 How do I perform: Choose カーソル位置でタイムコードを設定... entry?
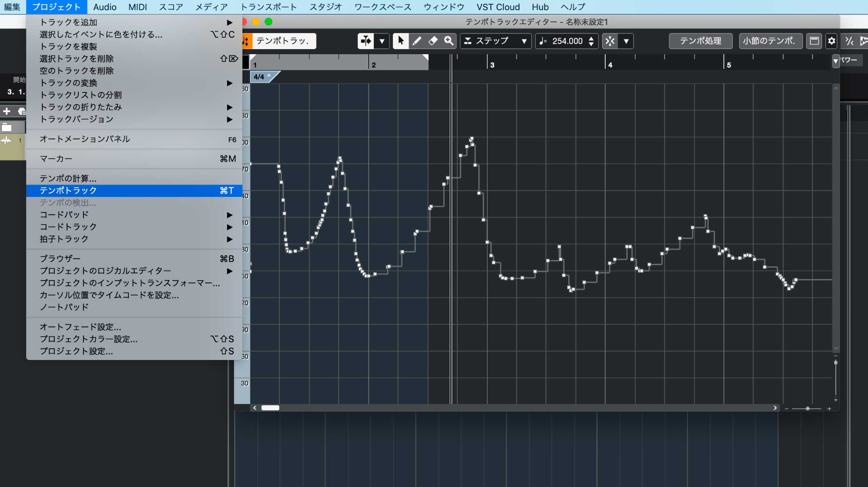point(134,295)
